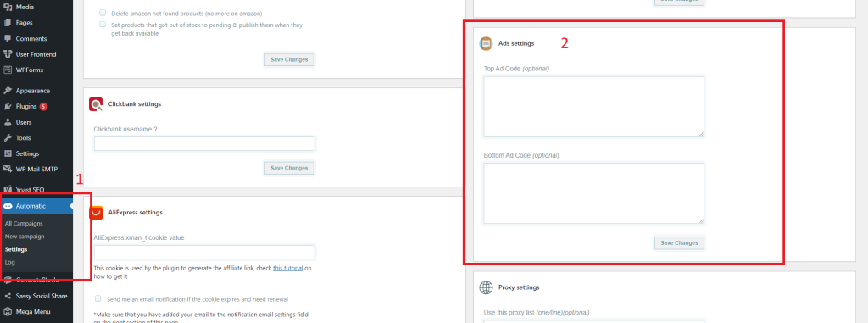868x323 pixels.
Task: Click the Tools wrench icon
Action: tap(8, 137)
